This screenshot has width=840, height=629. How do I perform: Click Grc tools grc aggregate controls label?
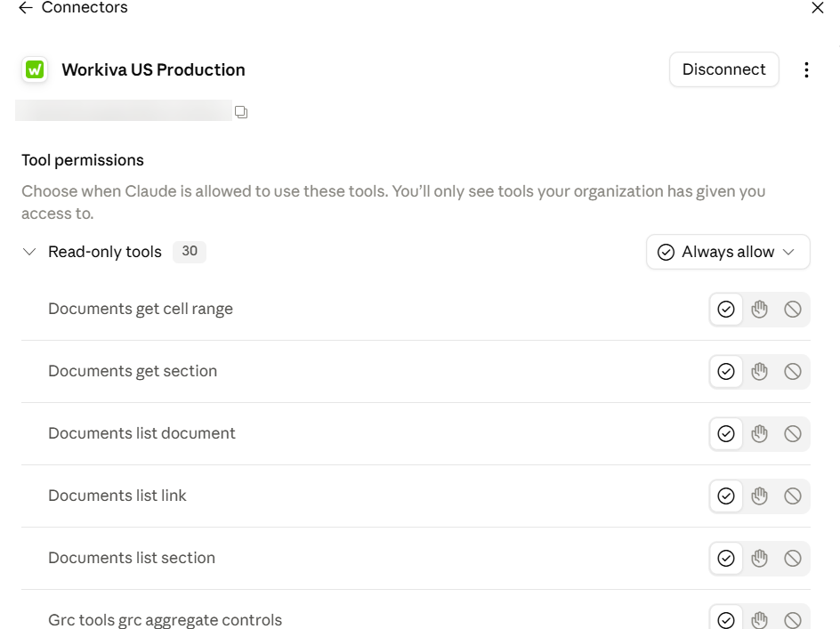click(x=165, y=620)
